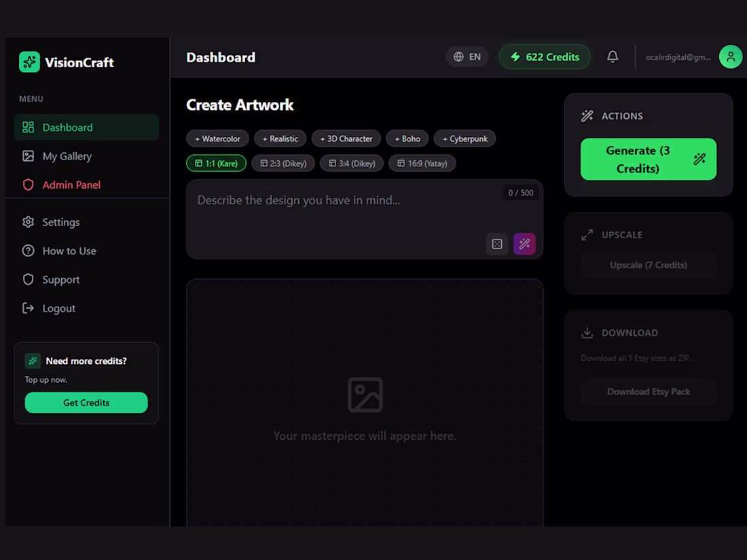Click the Download arrow icon
This screenshot has height=560, width=747.
click(587, 333)
